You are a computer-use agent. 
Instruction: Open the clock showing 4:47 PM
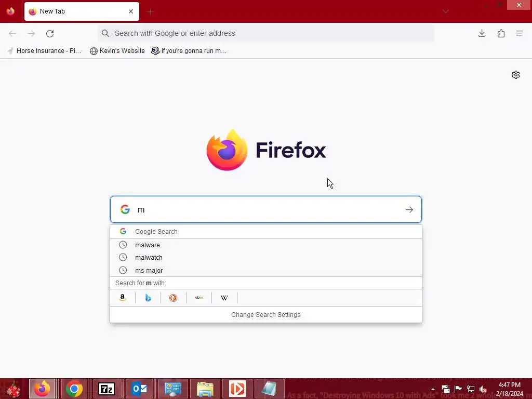click(x=509, y=389)
